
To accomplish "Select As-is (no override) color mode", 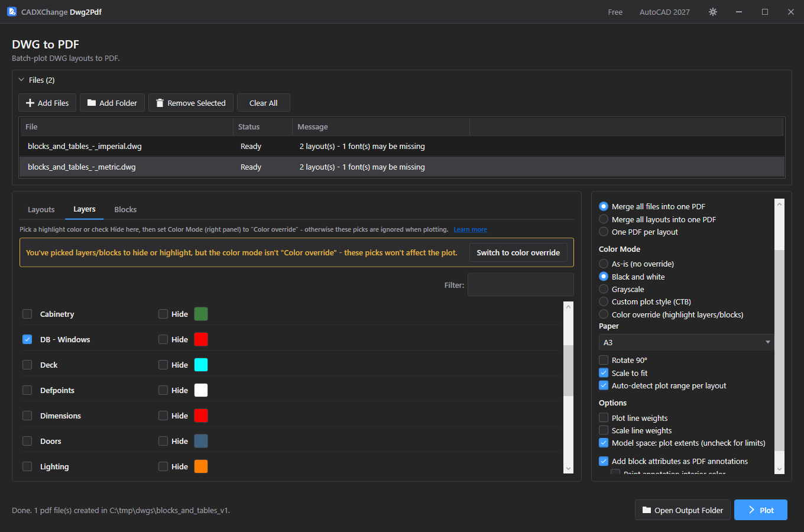I will pyautogui.click(x=604, y=264).
